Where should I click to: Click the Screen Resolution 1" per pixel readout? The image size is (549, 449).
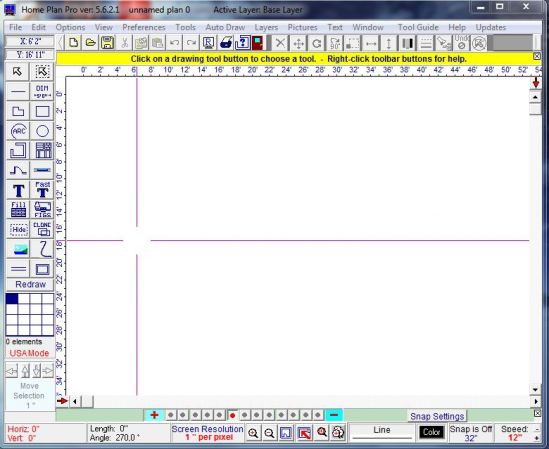207,433
